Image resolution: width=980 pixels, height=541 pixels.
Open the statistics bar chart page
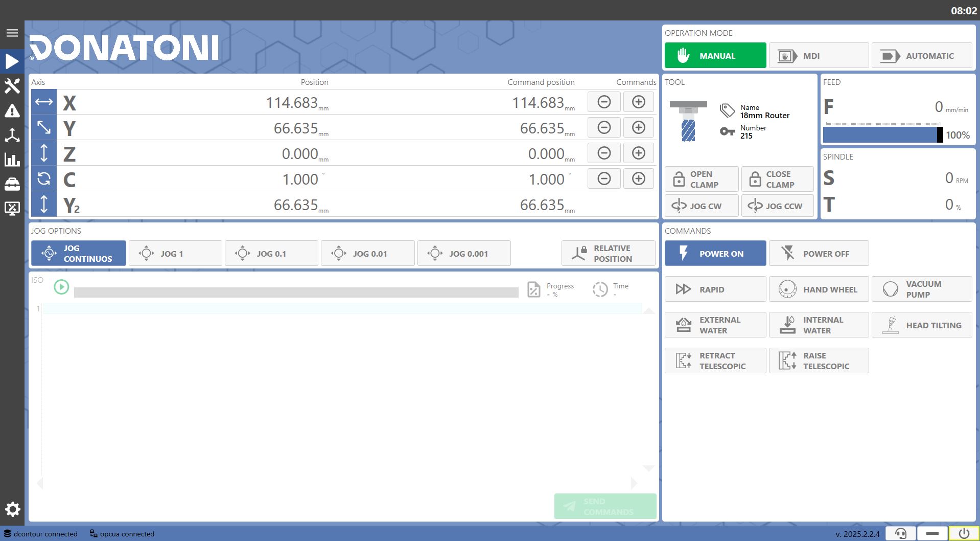(12, 160)
